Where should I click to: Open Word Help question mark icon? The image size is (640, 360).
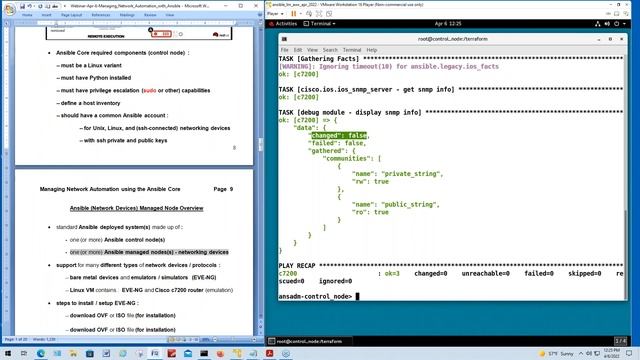click(260, 15)
